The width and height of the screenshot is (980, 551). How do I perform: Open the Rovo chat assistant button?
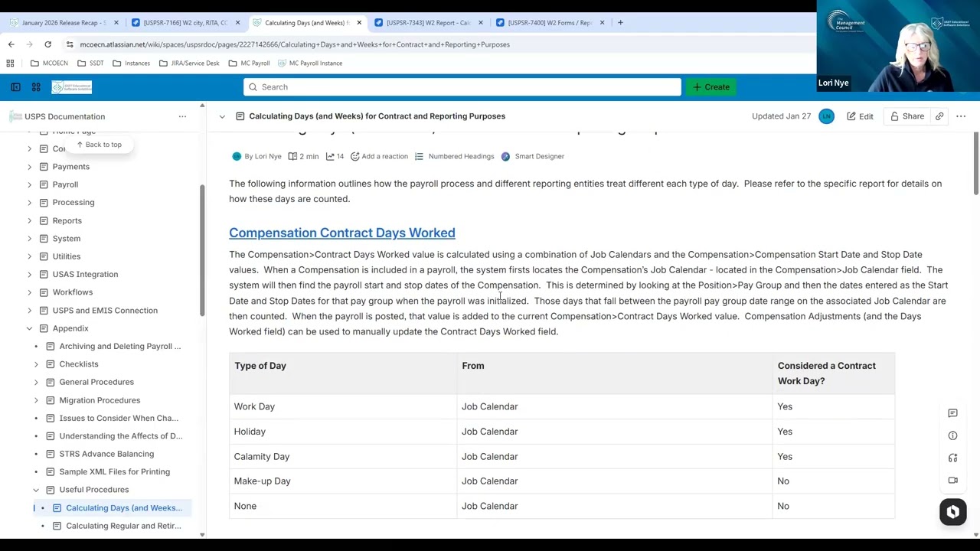click(953, 512)
